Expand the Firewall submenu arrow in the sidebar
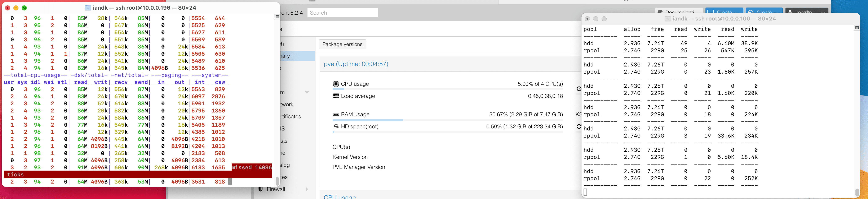 pos(307,189)
